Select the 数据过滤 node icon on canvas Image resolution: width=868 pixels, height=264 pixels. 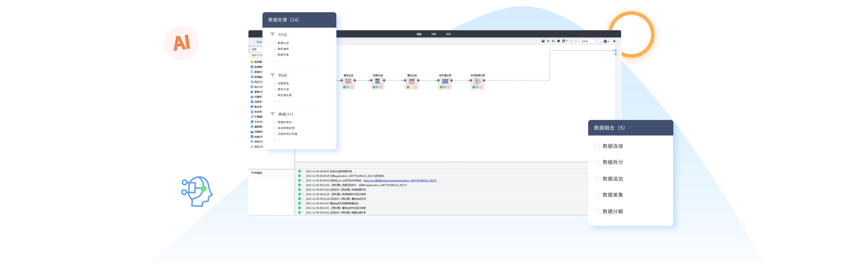[x=377, y=81]
